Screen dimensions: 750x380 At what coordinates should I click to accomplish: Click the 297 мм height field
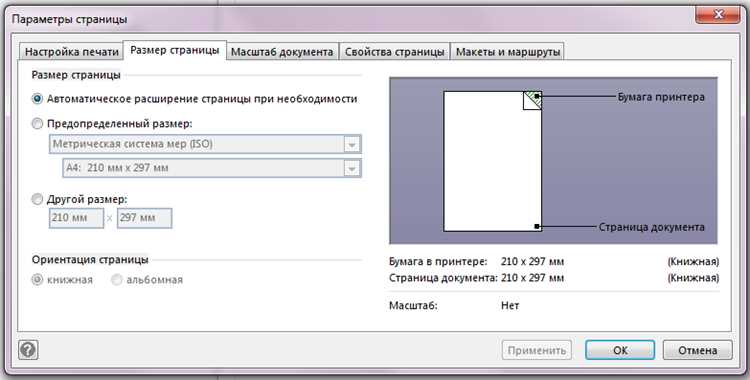click(x=144, y=218)
